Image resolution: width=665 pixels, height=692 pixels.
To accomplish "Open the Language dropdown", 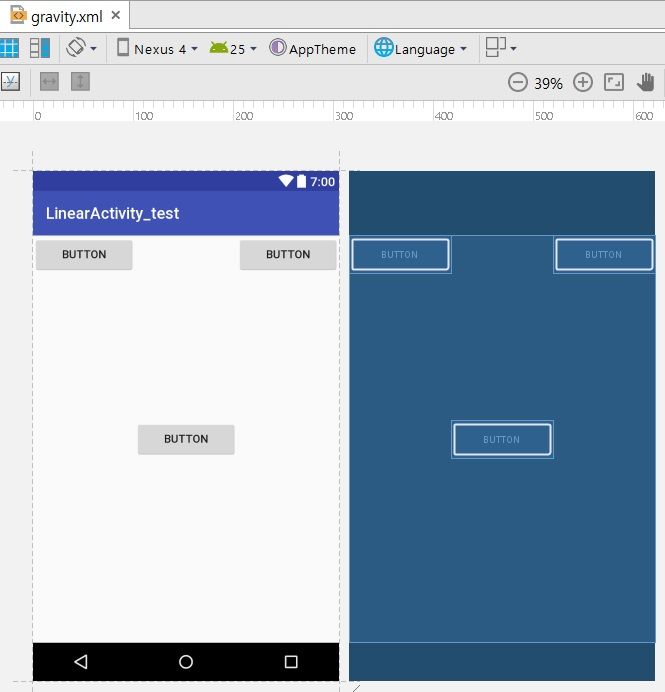I will coord(421,48).
